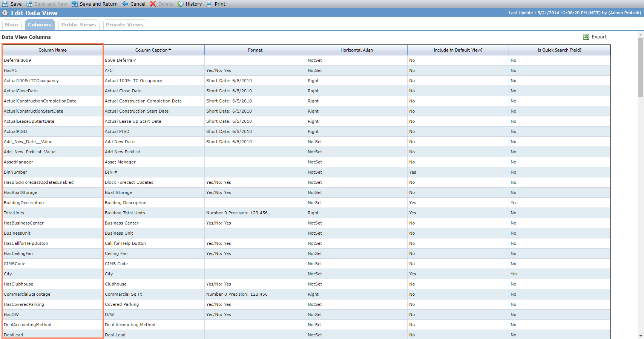This screenshot has height=339, width=644.
Task: Sort by the Column Name header
Action: [52, 50]
